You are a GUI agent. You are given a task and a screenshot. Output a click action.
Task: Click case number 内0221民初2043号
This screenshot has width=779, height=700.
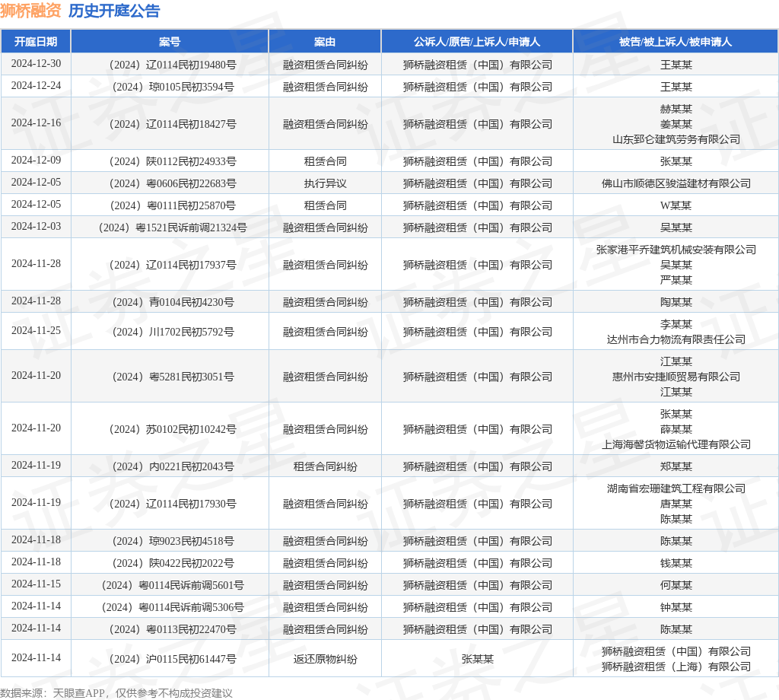(x=173, y=466)
